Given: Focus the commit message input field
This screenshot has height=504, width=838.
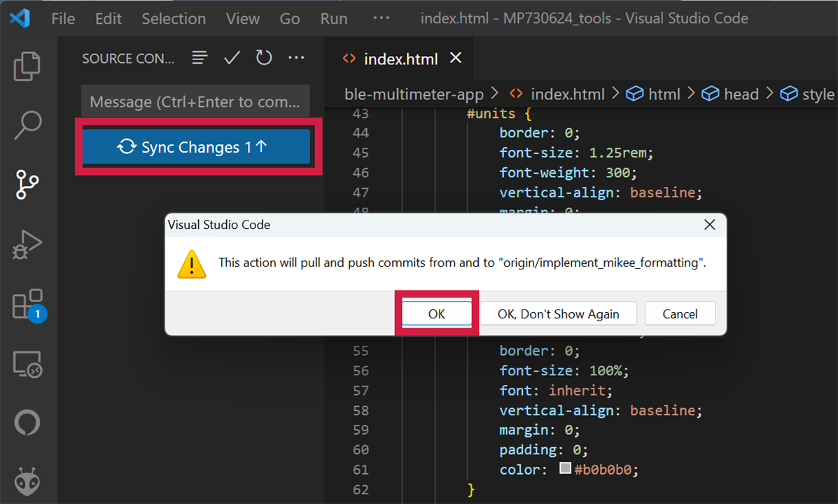Looking at the screenshot, I should [x=195, y=101].
